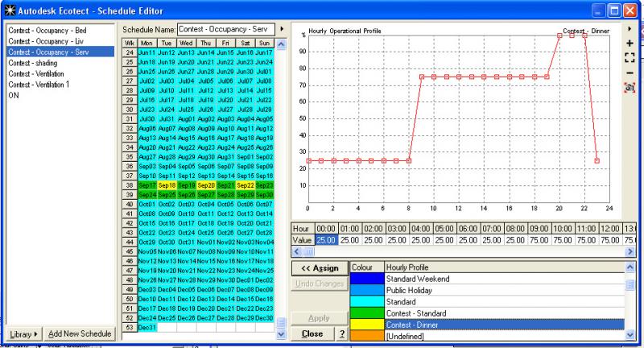Select the [Undefined] hourly profile row
The image size is (644, 348).
click(x=505, y=336)
